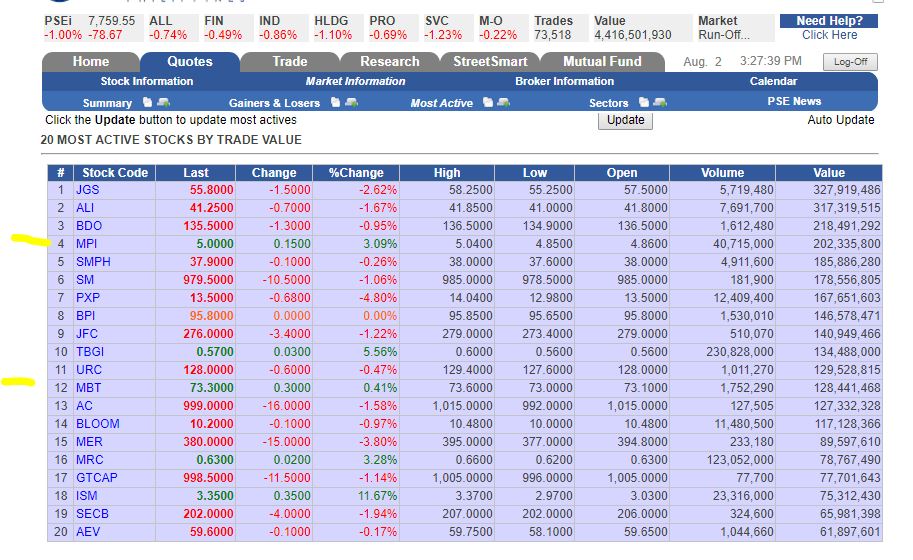Screen dimensions: 913x560
Task: Click JGS last price 55.8000
Action: [211, 190]
